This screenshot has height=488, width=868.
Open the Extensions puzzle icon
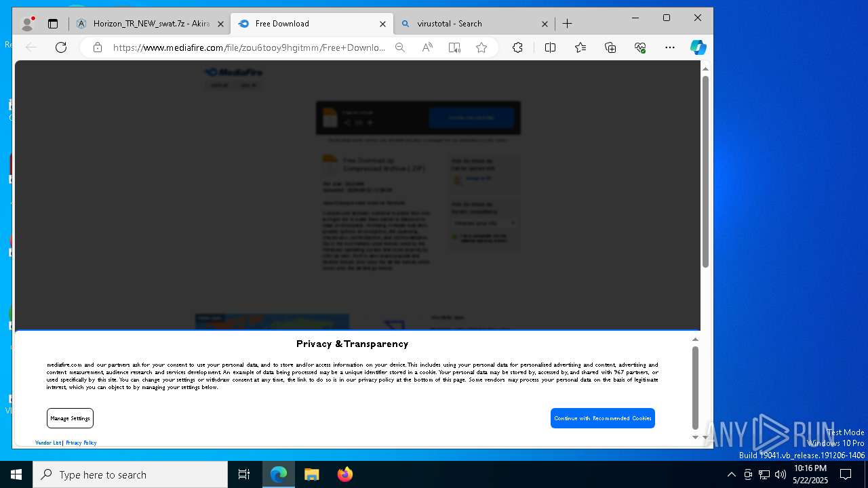[517, 47]
